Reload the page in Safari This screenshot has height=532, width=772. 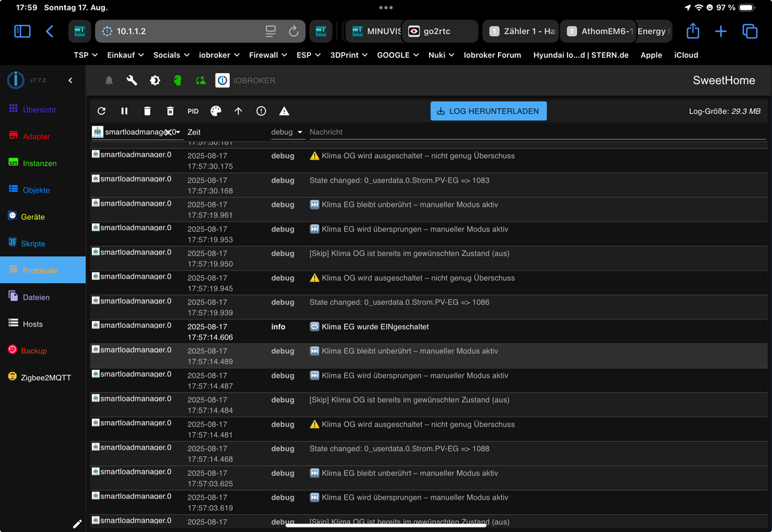pos(293,31)
